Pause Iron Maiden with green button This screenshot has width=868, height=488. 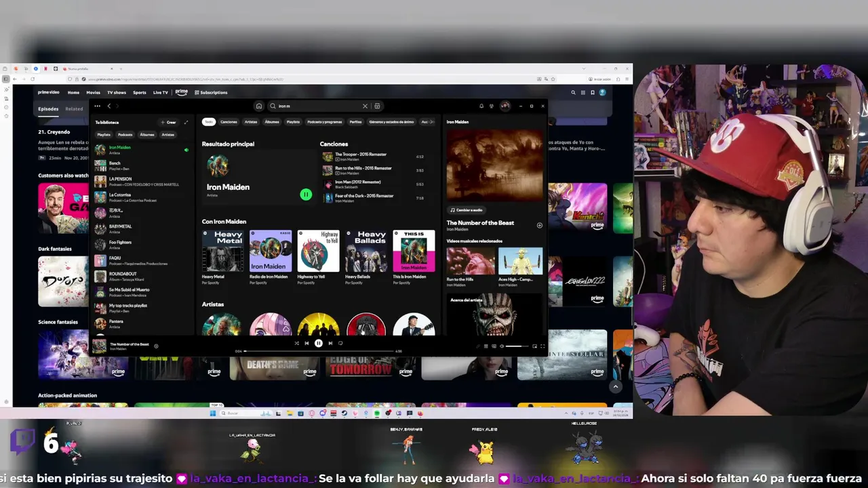[x=306, y=195]
